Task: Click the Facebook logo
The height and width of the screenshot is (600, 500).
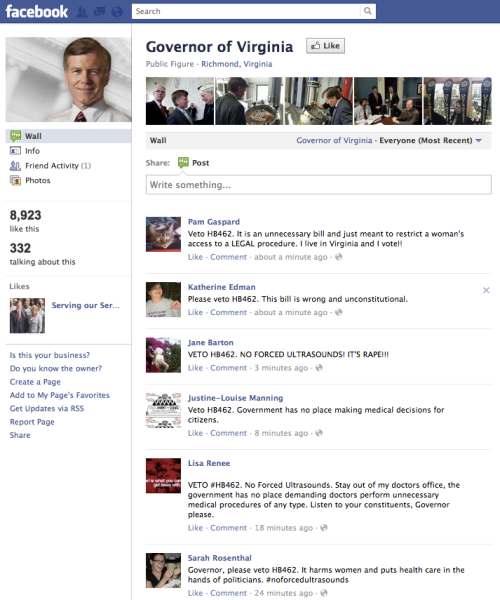Action: [x=37, y=11]
